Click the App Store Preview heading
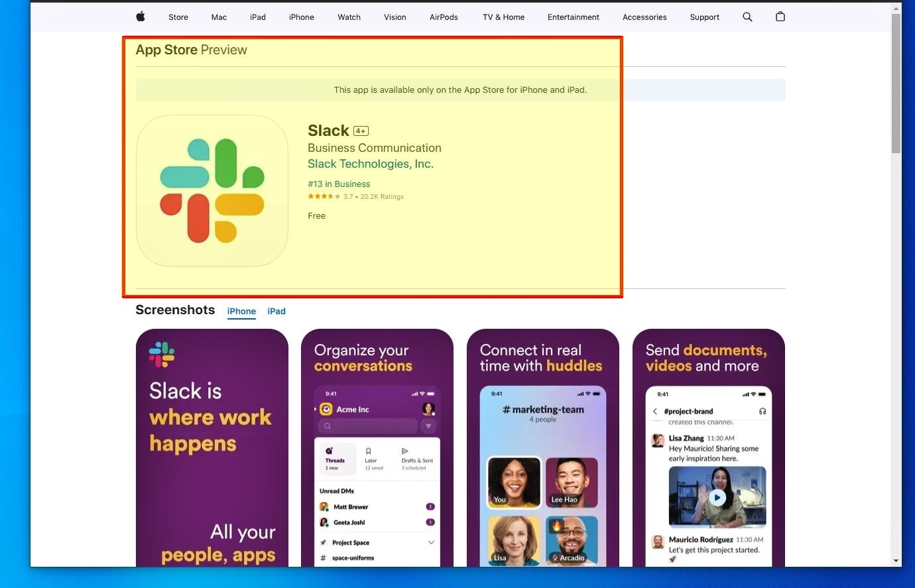The width and height of the screenshot is (915, 588). 191,50
